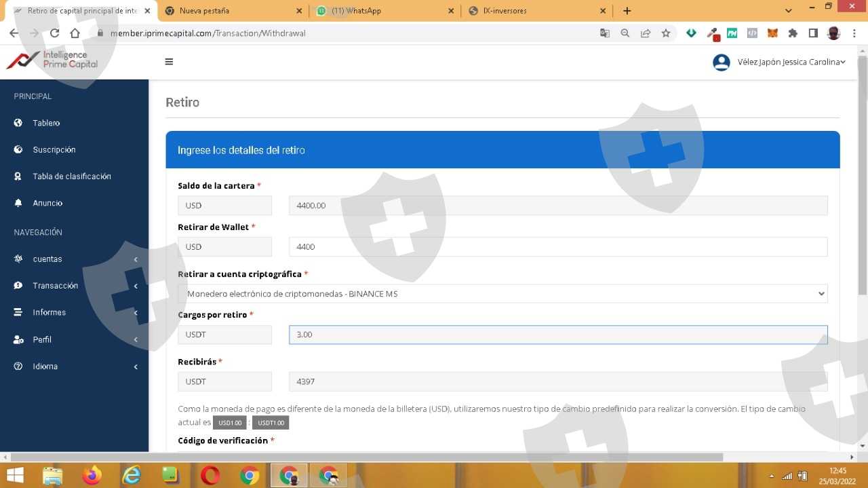Click the USDT1.00 exchange rate badge
The width and height of the screenshot is (868, 488).
point(271,423)
